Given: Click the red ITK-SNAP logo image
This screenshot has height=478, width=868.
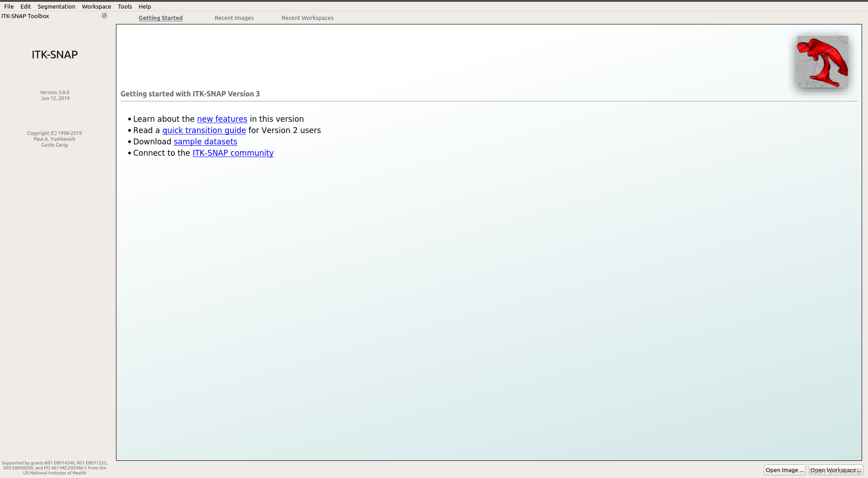Looking at the screenshot, I should tap(822, 62).
